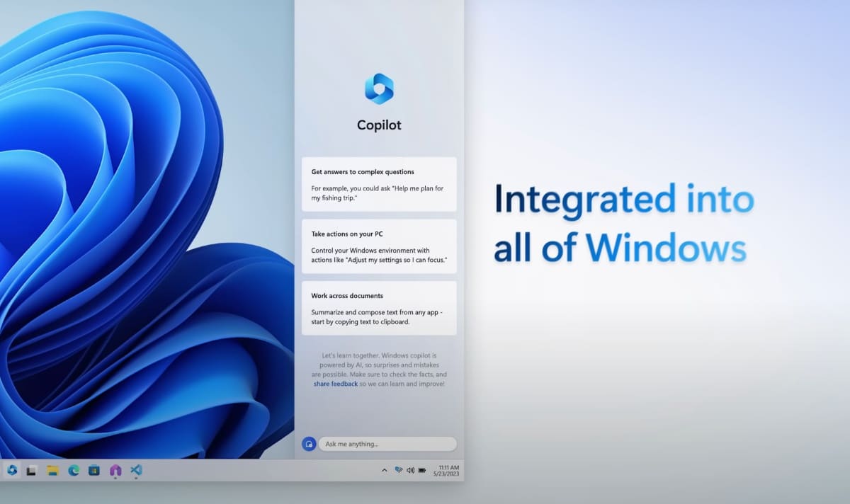
Task: Open Microsoft Edge from the taskbar
Action: point(74,471)
